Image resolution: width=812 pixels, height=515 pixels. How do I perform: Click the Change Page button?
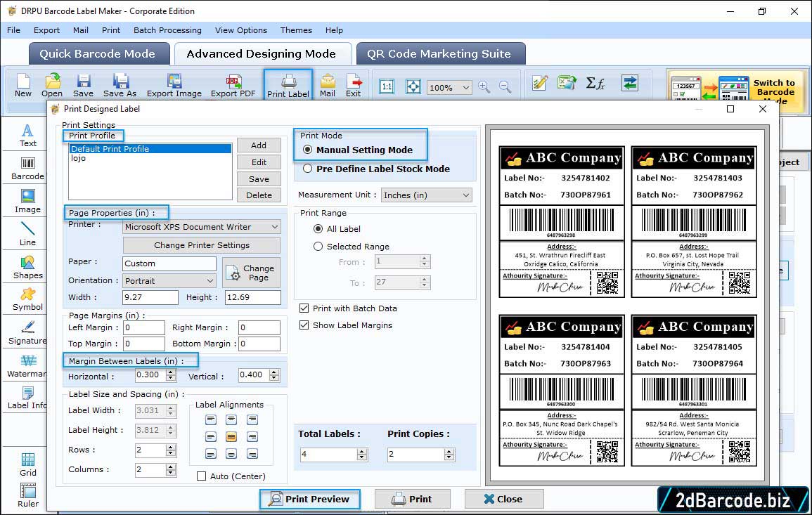pyautogui.click(x=252, y=273)
